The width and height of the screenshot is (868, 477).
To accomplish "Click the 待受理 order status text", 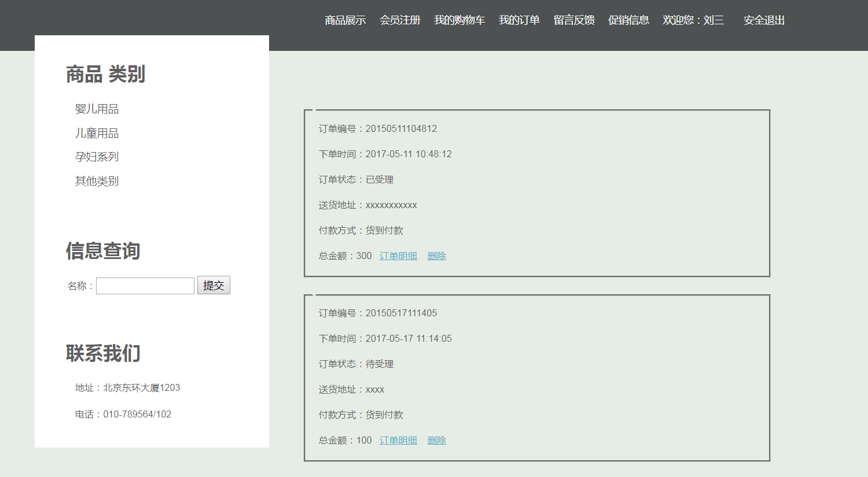I will [x=380, y=364].
